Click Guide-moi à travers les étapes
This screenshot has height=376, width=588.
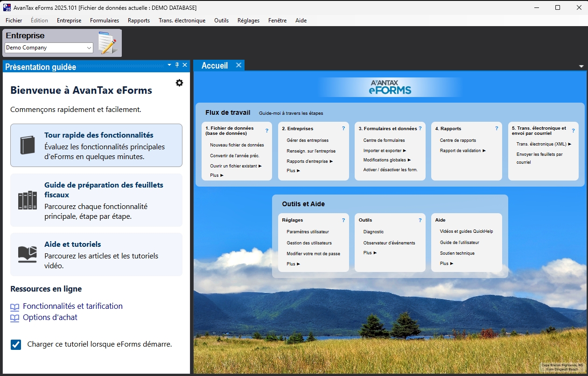[291, 113]
